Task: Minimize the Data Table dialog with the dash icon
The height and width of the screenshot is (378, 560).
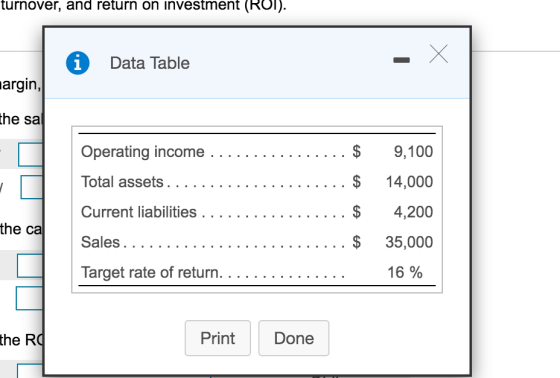Action: [x=401, y=60]
